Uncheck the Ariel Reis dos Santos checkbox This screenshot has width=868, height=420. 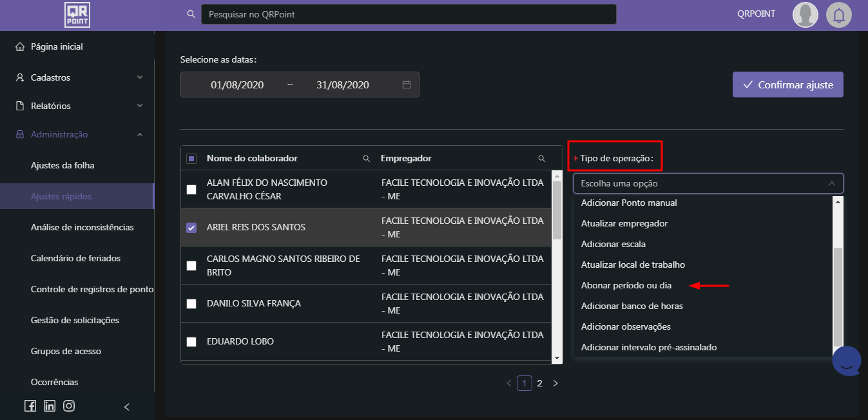(x=191, y=228)
